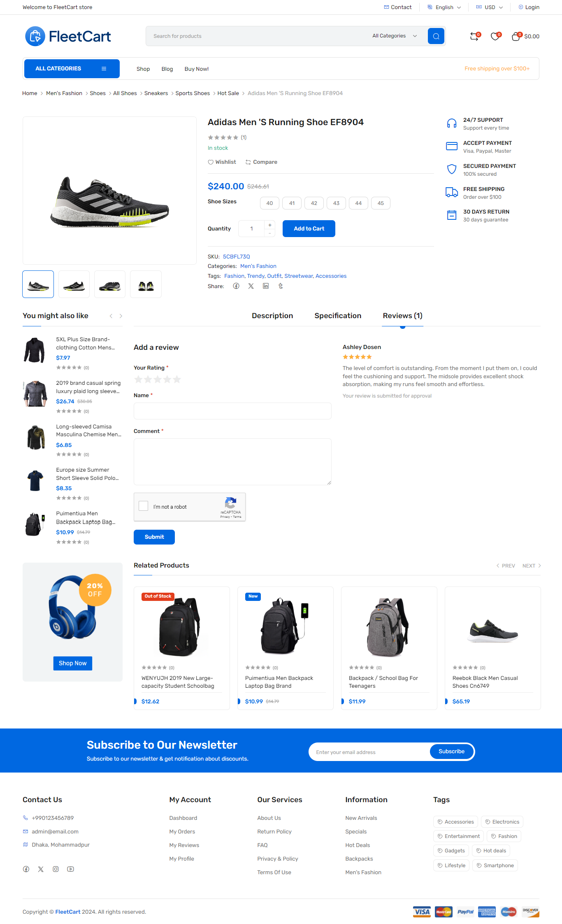Share product on Tumblr icon
This screenshot has height=924, width=562.
(281, 286)
